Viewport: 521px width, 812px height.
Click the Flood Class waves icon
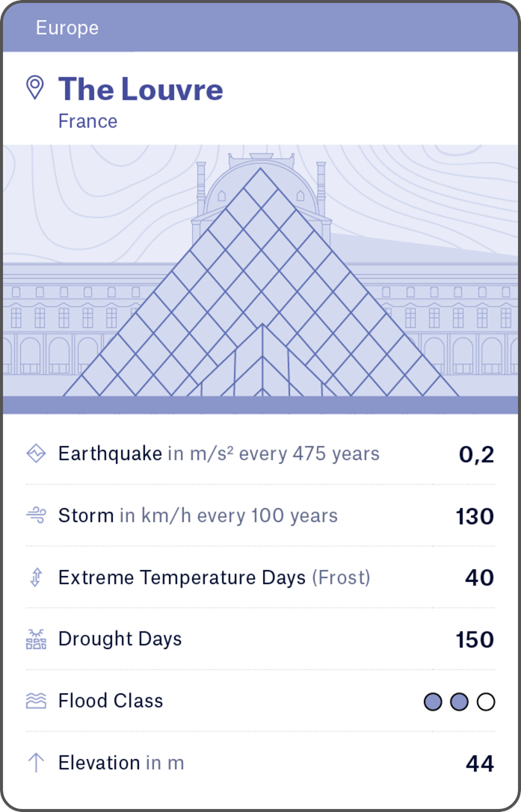point(36,701)
